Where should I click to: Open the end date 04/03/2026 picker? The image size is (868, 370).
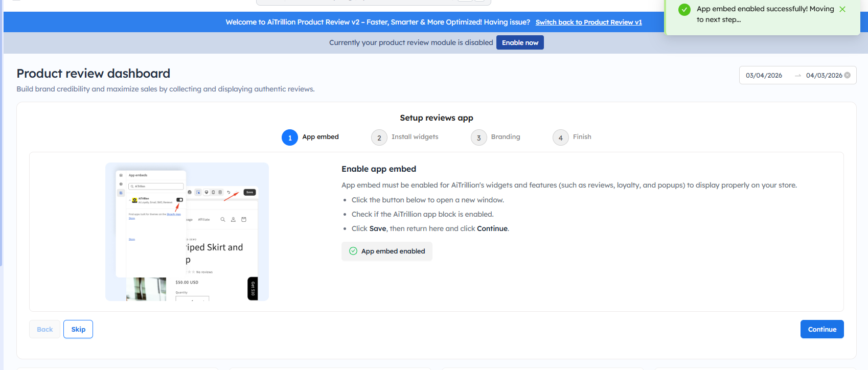824,76
